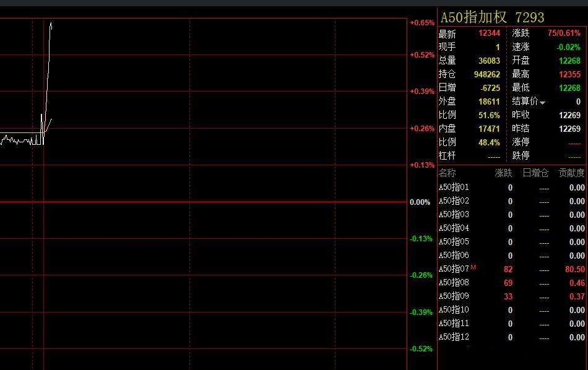
Task: Click the 80.50 contribution value
Action: coord(575,269)
